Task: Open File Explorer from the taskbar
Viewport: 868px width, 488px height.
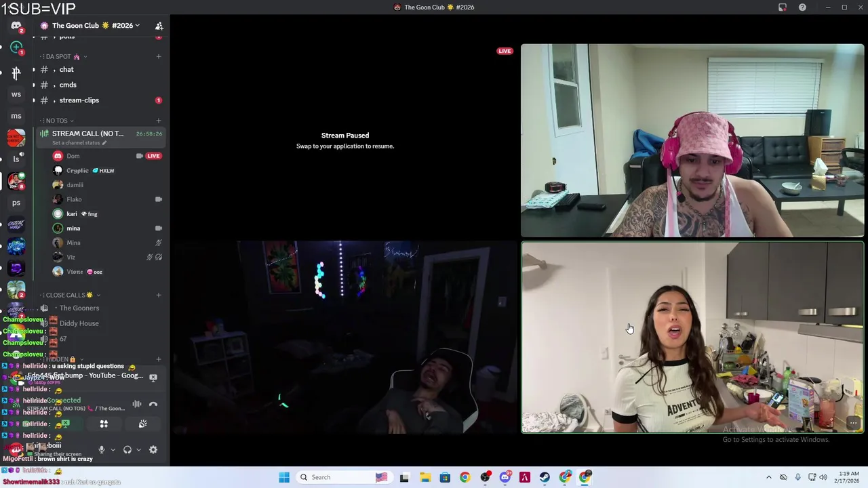Action: [425, 477]
